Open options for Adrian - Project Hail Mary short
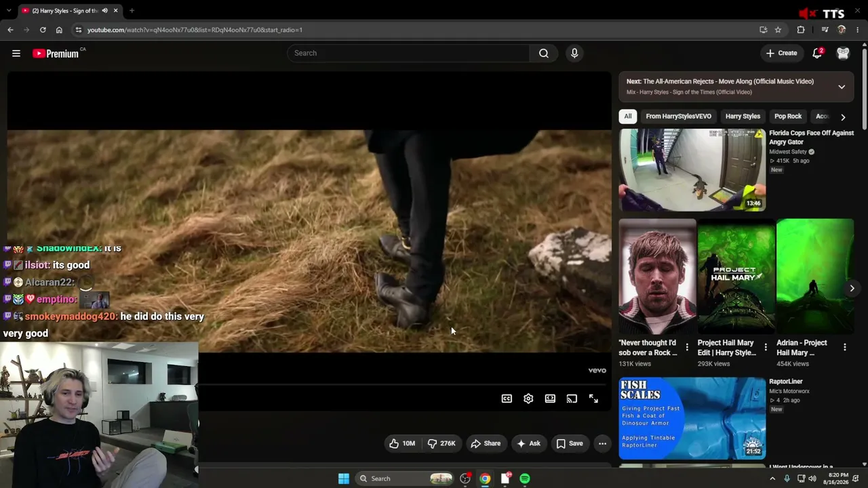The height and width of the screenshot is (488, 868). click(844, 348)
